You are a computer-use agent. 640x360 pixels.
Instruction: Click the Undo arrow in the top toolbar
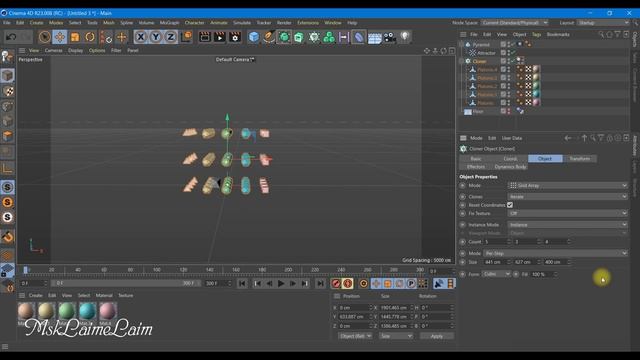11,37
